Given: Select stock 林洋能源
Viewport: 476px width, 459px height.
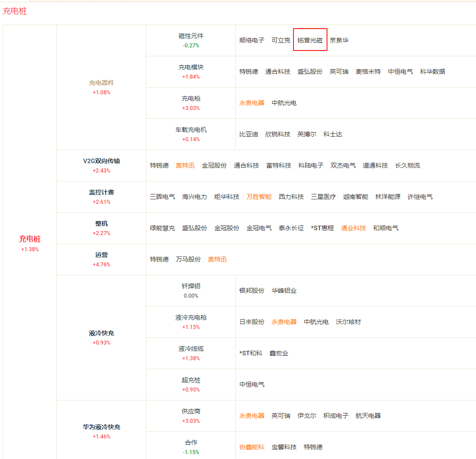Looking at the screenshot, I should 388,197.
